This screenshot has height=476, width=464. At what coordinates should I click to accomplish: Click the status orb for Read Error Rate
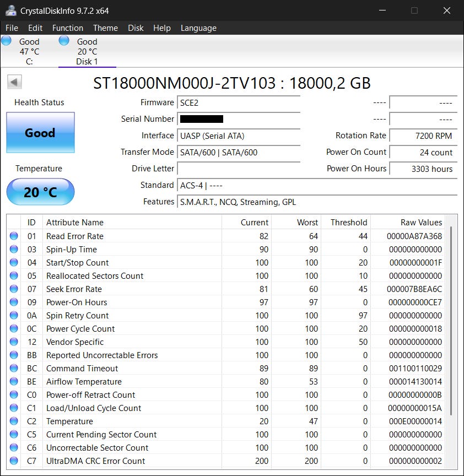coord(14,236)
